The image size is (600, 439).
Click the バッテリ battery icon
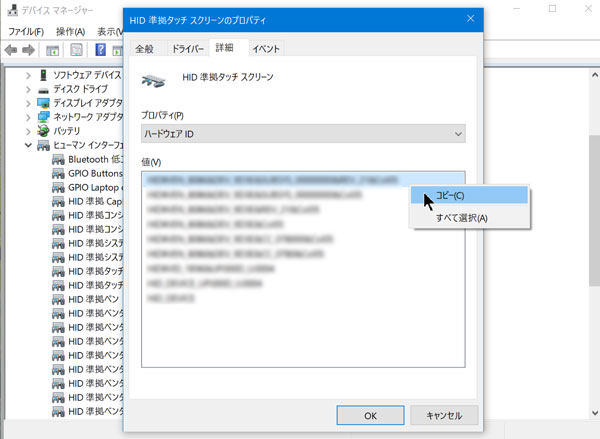point(43,131)
